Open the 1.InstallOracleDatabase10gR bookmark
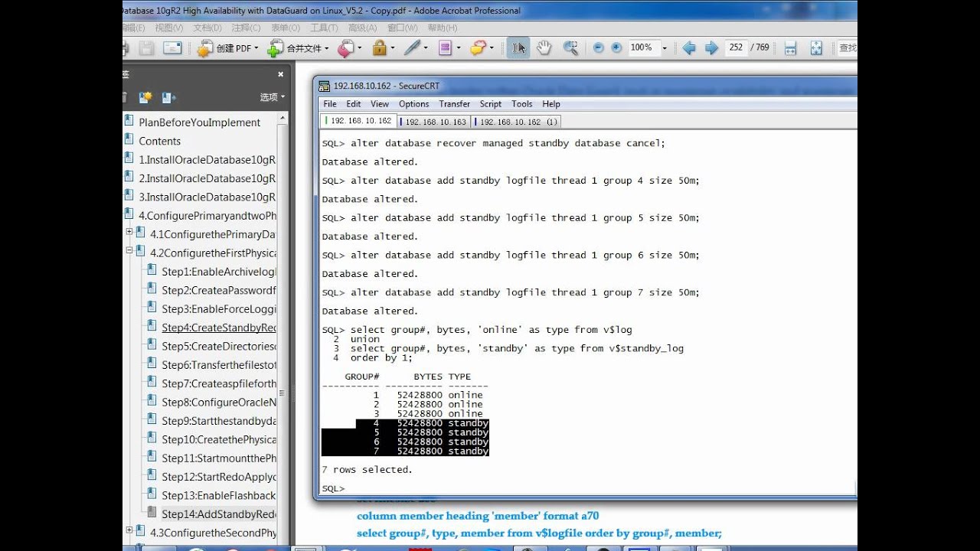 click(x=207, y=160)
